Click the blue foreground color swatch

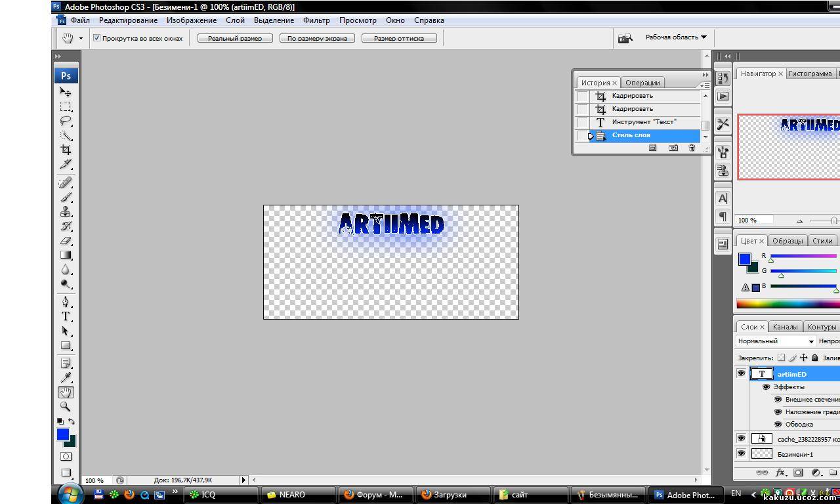click(x=62, y=434)
